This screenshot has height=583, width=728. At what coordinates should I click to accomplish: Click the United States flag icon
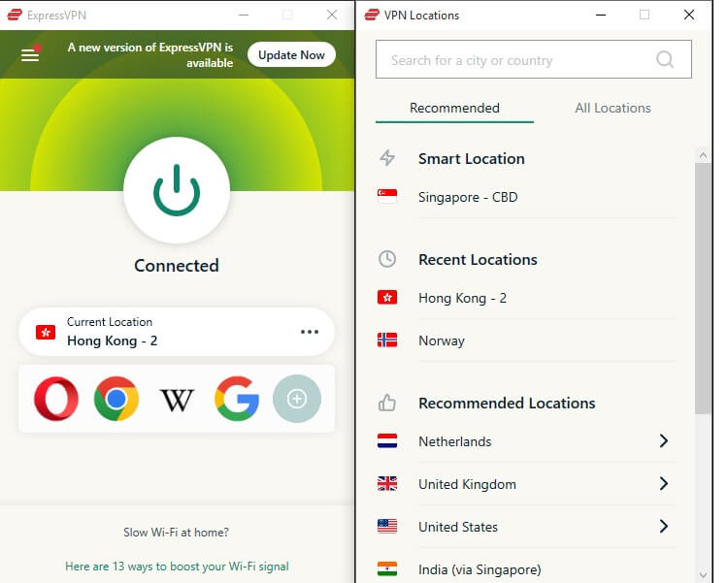coord(387,526)
